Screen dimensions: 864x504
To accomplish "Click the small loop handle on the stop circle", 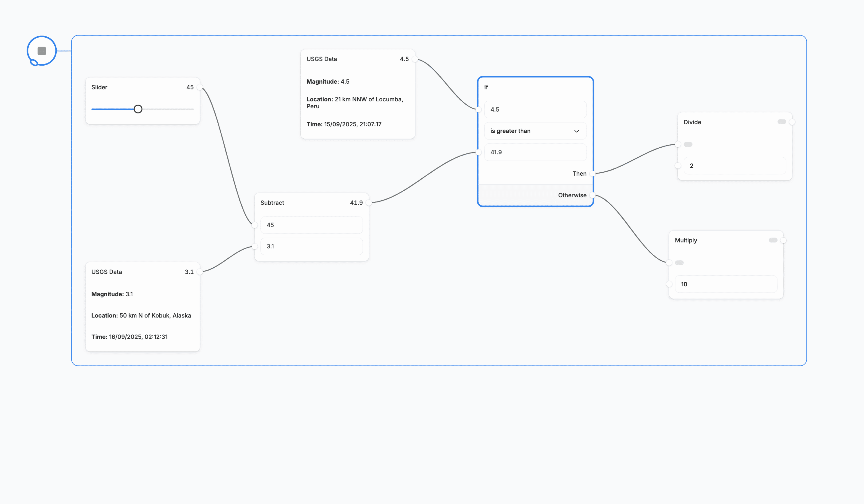I will pos(34,62).
